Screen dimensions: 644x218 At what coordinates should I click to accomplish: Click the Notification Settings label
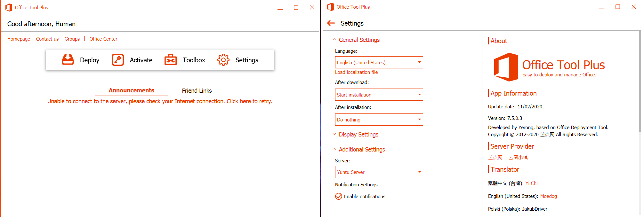pyautogui.click(x=356, y=185)
